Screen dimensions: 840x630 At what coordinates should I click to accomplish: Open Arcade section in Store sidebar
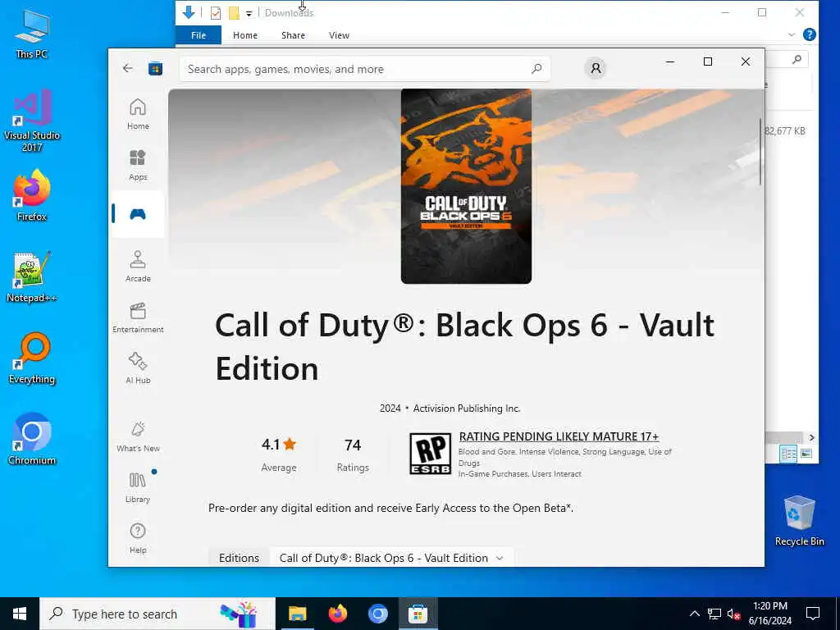138,267
